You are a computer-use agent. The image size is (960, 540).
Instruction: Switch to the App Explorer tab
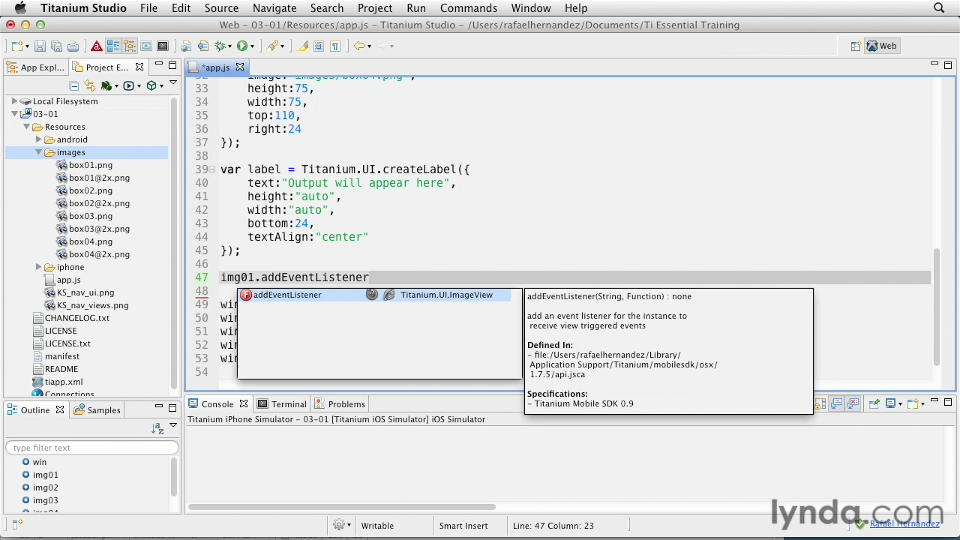[x=36, y=67]
